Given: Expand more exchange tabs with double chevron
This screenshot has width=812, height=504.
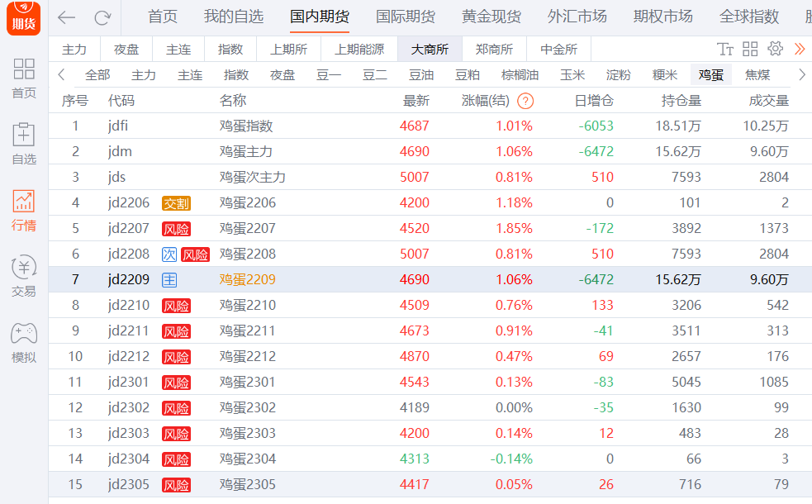Looking at the screenshot, I should click(799, 49).
